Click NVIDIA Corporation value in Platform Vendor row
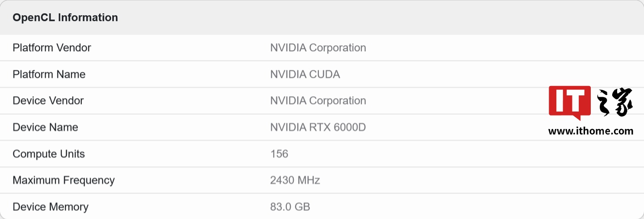The height and width of the screenshot is (219, 644). (318, 47)
